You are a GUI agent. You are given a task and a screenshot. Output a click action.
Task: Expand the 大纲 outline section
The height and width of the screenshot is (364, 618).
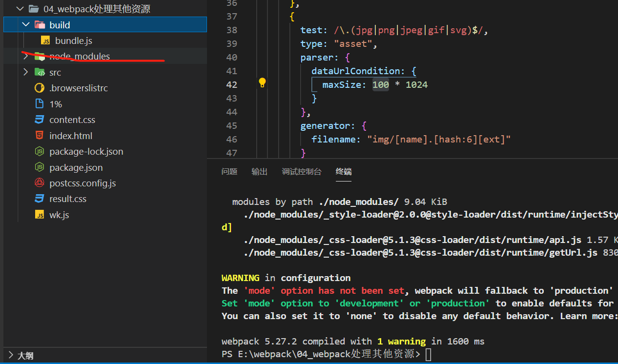pyautogui.click(x=11, y=356)
